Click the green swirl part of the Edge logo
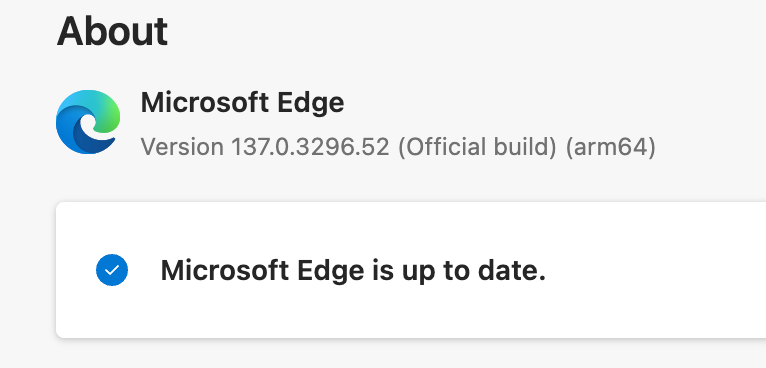The height and width of the screenshot is (368, 766). 108,111
